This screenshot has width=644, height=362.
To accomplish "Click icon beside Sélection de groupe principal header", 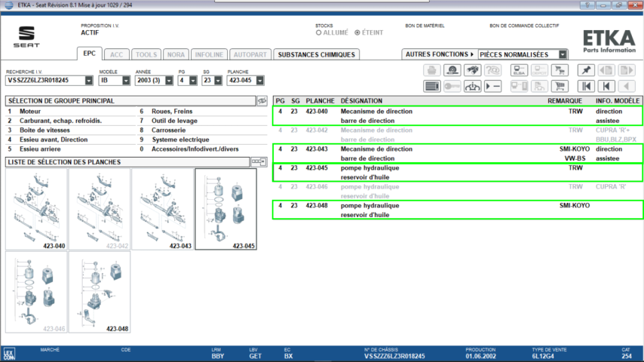I will [x=262, y=100].
